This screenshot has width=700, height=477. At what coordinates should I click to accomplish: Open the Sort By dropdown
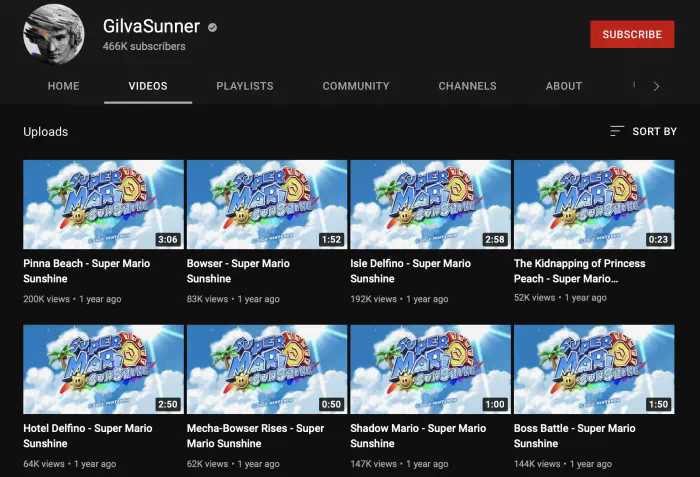coord(643,132)
